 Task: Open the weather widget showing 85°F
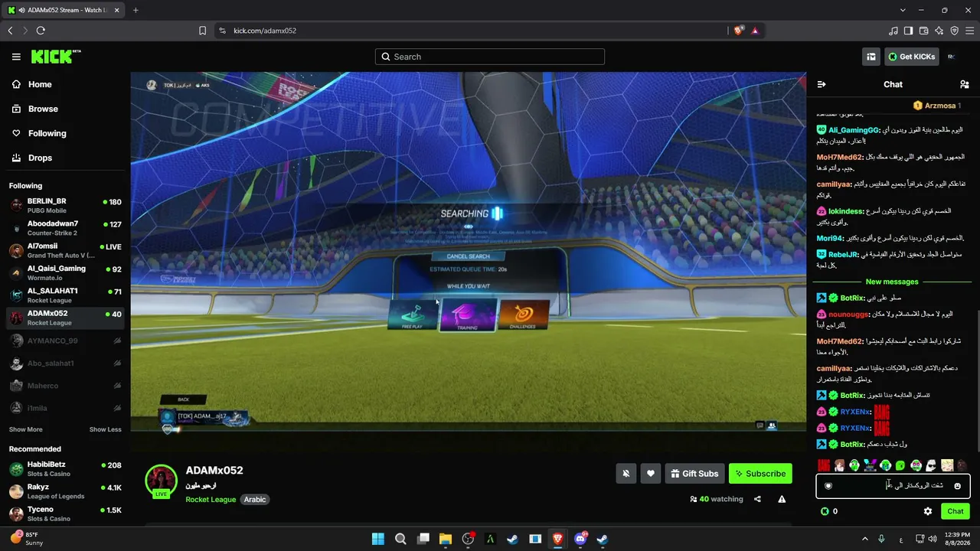pos(26,539)
